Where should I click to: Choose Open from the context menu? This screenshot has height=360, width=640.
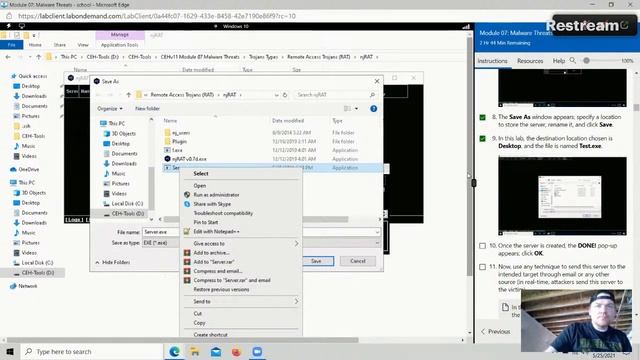[200, 186]
